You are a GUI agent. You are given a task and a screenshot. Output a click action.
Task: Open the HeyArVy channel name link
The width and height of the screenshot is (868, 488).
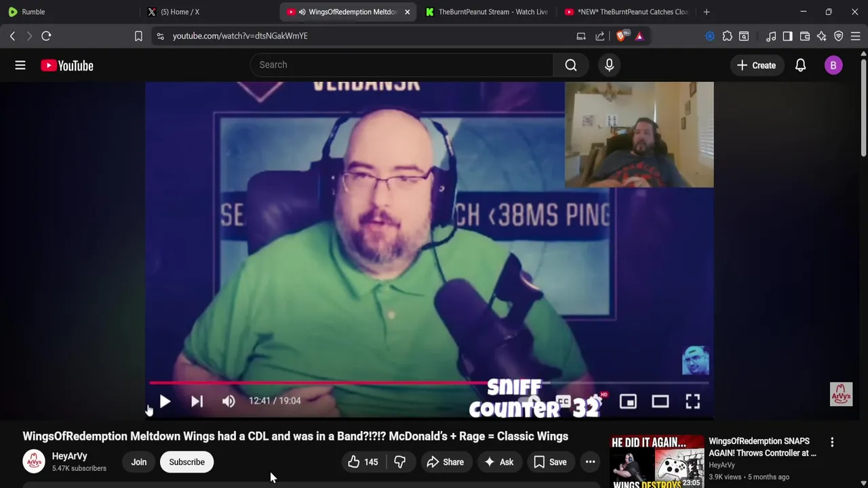pos(70,456)
